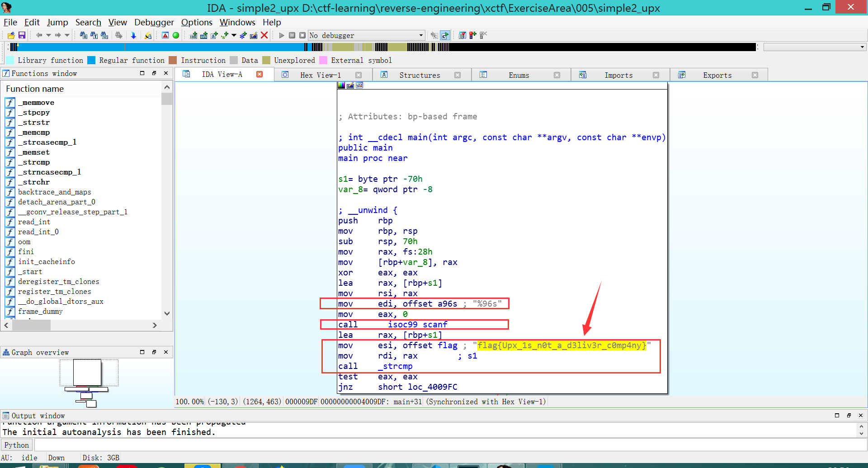Click the search-again binoculars toolbar icon
Viewport: 868px width, 468px height.
[118, 35]
